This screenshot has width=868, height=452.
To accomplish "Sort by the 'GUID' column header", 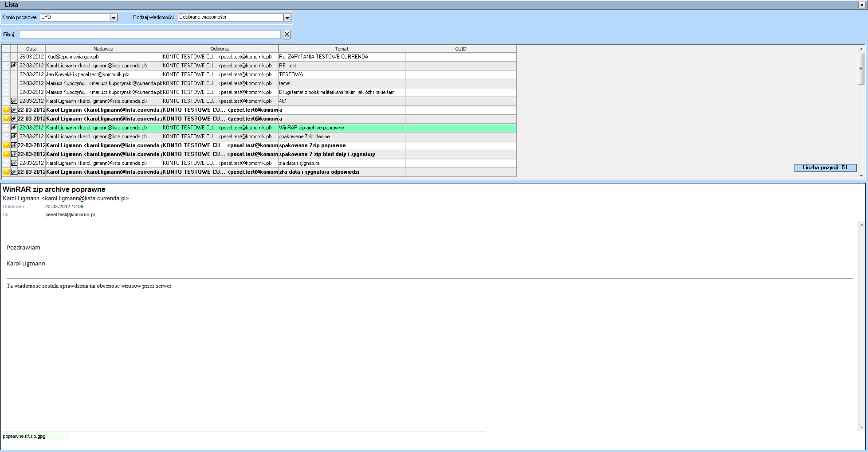I will 461,49.
